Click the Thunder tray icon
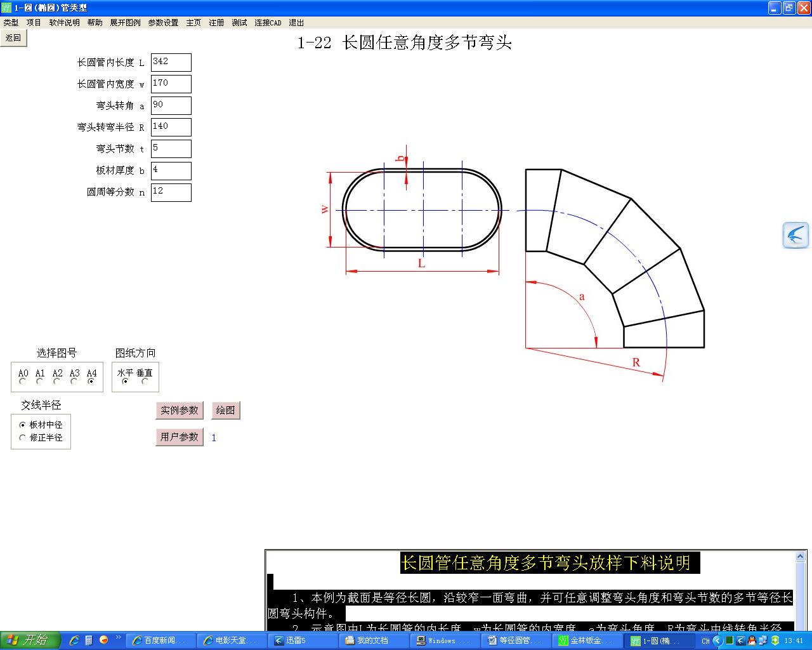The image size is (812, 650). 740,640
